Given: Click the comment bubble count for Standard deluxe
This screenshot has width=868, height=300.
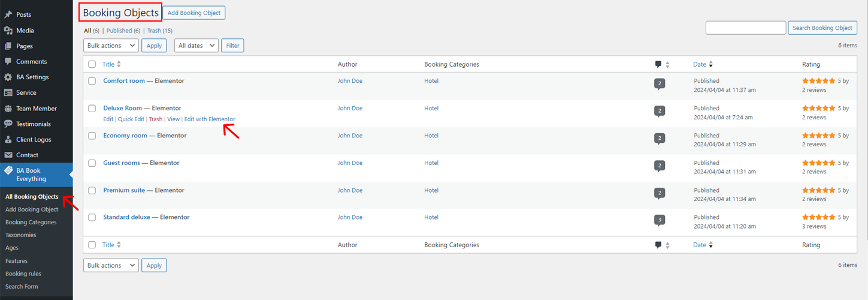Looking at the screenshot, I should (x=660, y=220).
